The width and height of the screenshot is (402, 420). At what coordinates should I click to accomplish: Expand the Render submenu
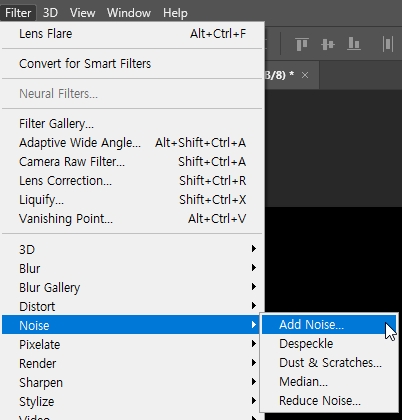point(132,363)
